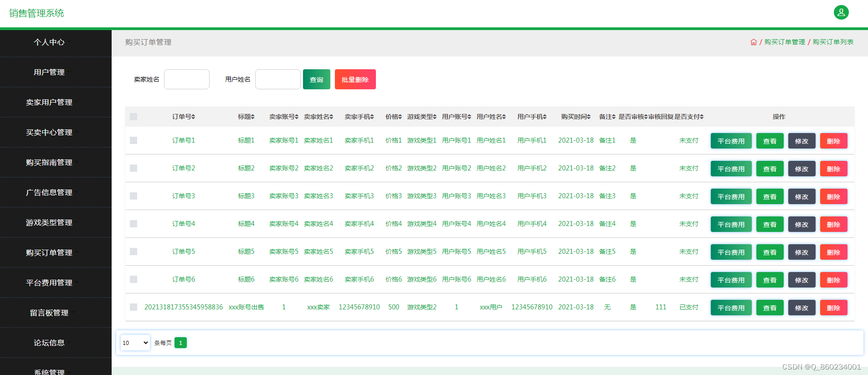
Task: Click the 卖家姓名 search input field
Action: [x=187, y=79]
